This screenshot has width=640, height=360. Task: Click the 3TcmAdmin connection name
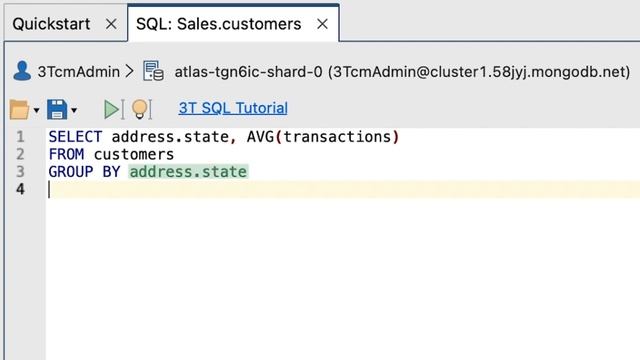click(x=79, y=72)
